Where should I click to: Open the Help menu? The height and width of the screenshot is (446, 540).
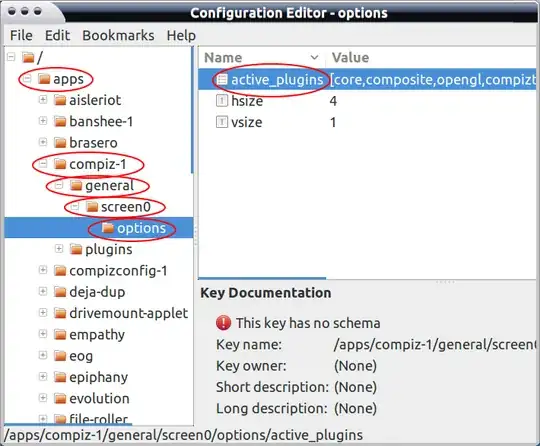click(x=181, y=35)
